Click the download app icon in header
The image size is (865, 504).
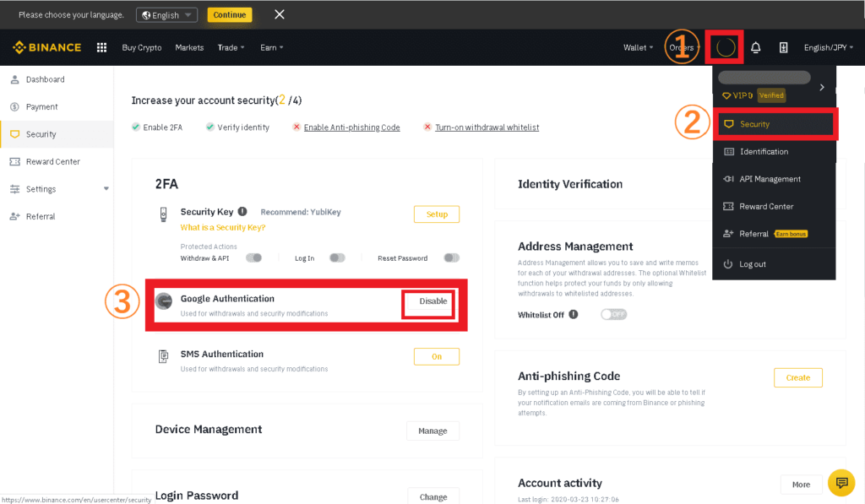pos(783,47)
